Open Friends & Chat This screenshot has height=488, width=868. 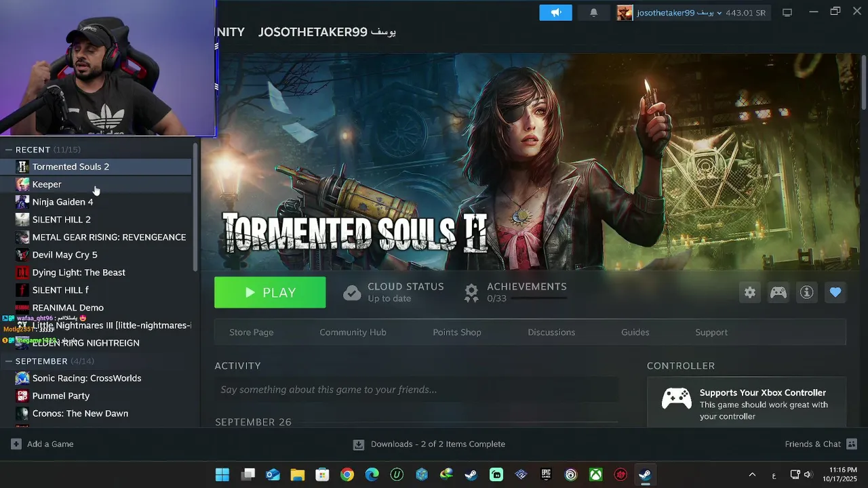pyautogui.click(x=821, y=444)
